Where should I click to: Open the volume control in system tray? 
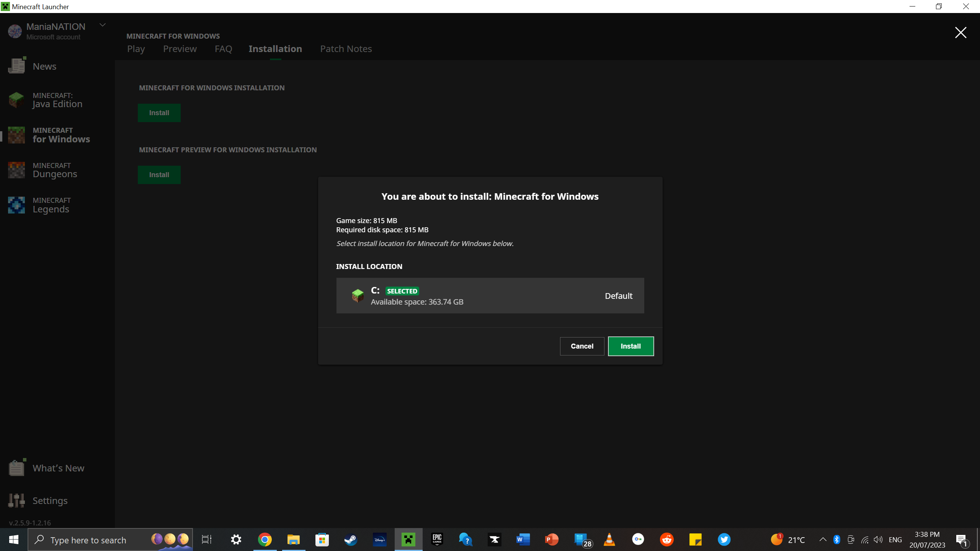coord(878,540)
